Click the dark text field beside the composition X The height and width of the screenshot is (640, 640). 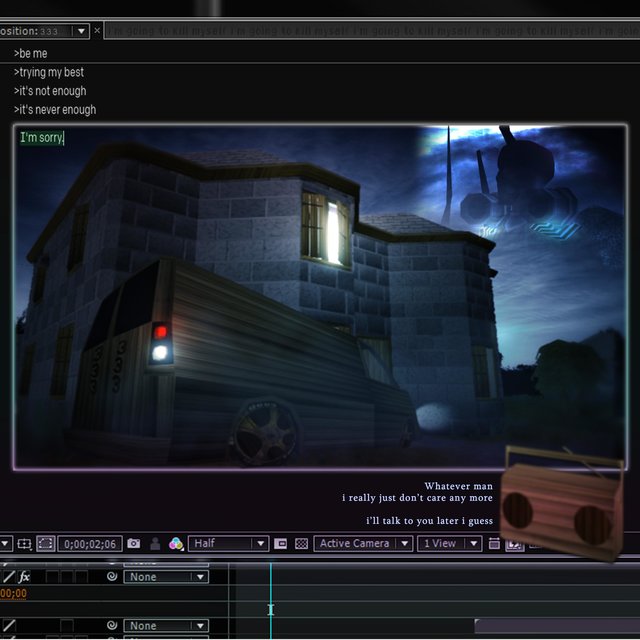pyautogui.click(x=372, y=31)
